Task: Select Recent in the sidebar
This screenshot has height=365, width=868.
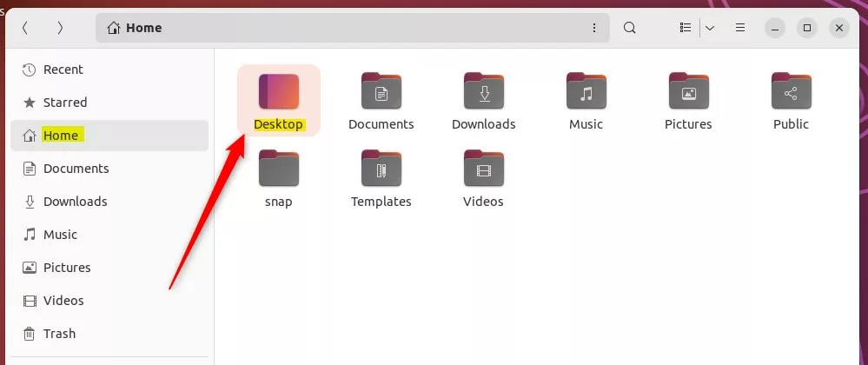Action: (x=109, y=70)
